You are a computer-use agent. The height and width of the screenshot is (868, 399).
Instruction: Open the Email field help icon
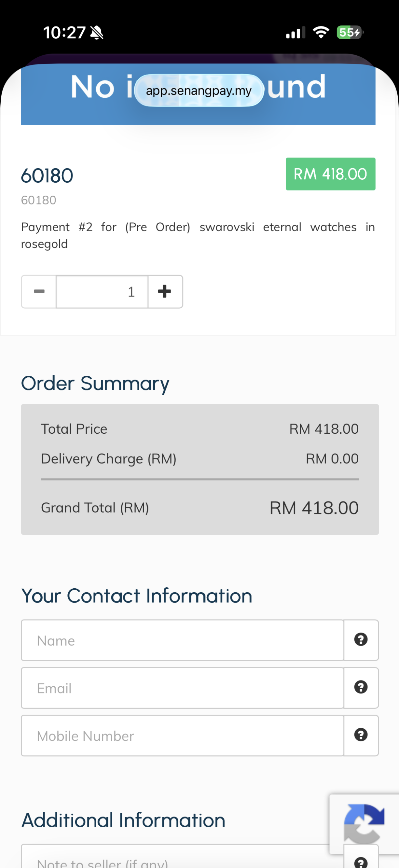361,688
